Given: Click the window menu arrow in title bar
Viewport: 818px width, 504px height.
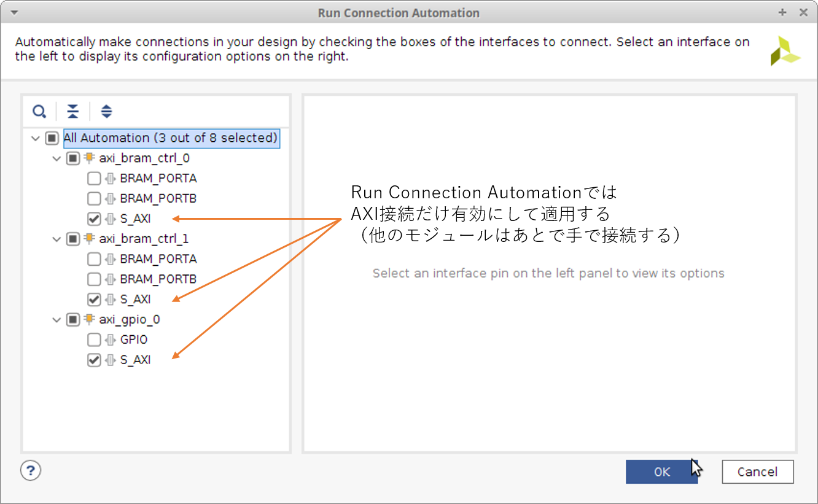Looking at the screenshot, I should point(14,13).
